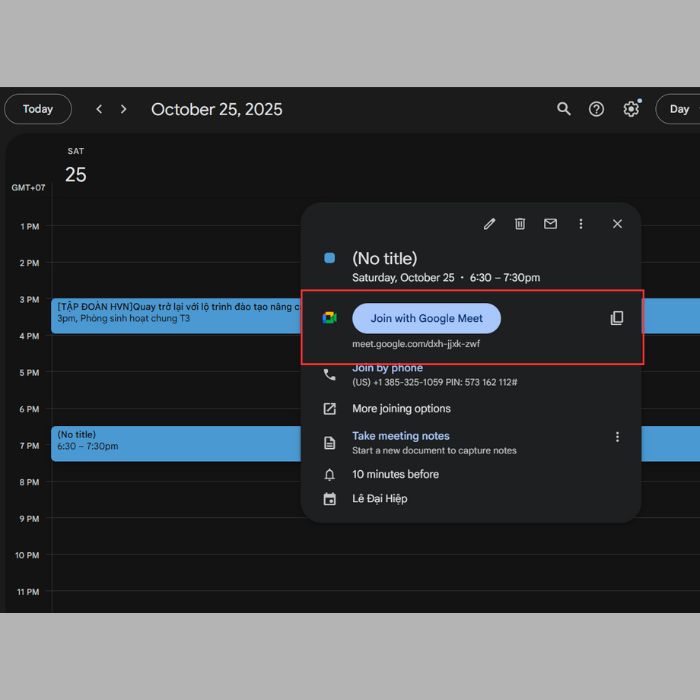Screen dimensions: 700x700
Task: Click Take meeting notes
Action: point(401,436)
